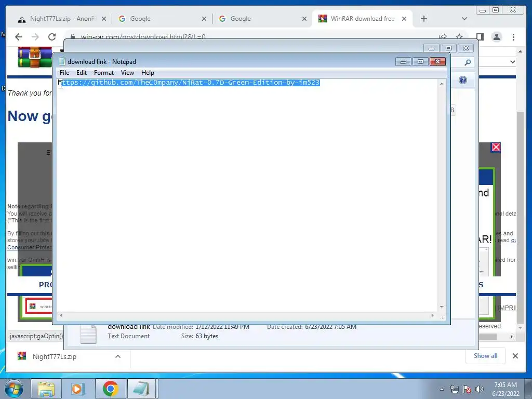The width and height of the screenshot is (532, 399).
Task: Click the download link text document icon
Action: point(88,334)
